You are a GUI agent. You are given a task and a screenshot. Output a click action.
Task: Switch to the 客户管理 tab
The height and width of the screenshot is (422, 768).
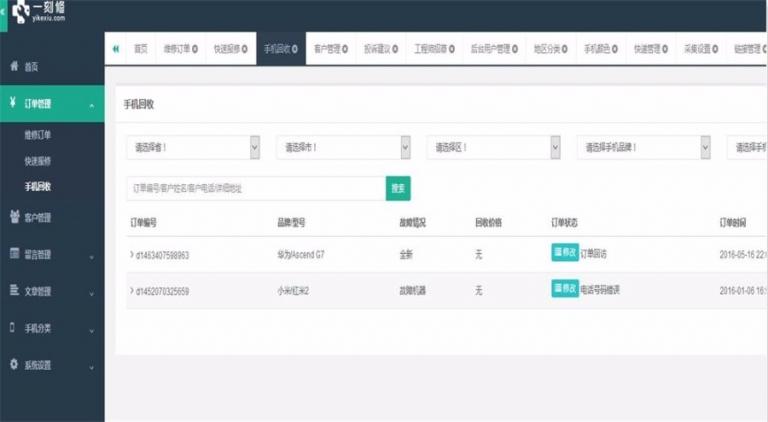tap(330, 48)
